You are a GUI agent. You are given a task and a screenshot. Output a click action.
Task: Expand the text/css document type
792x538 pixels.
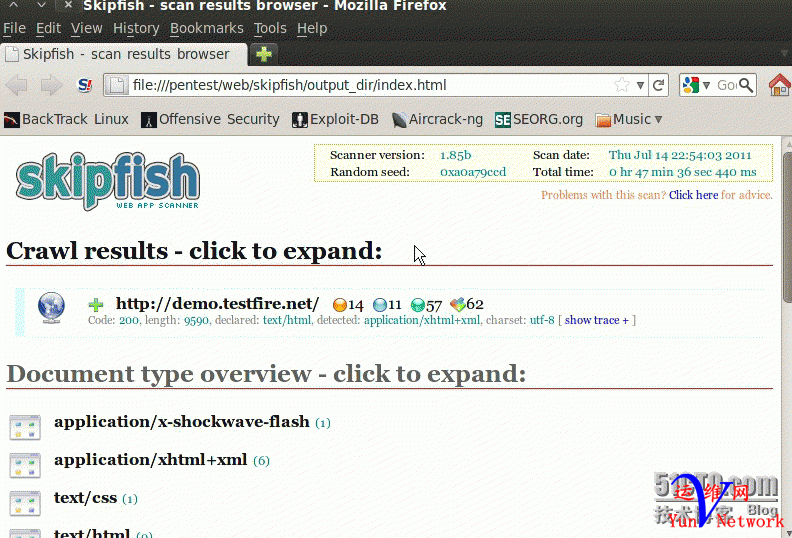pos(85,498)
